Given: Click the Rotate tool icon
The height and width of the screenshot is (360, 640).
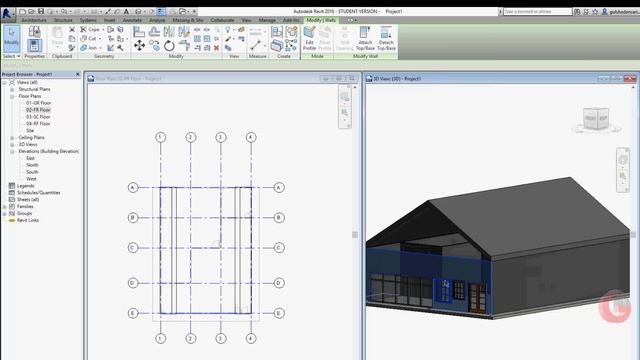Looking at the screenshot, I should coord(169,46).
